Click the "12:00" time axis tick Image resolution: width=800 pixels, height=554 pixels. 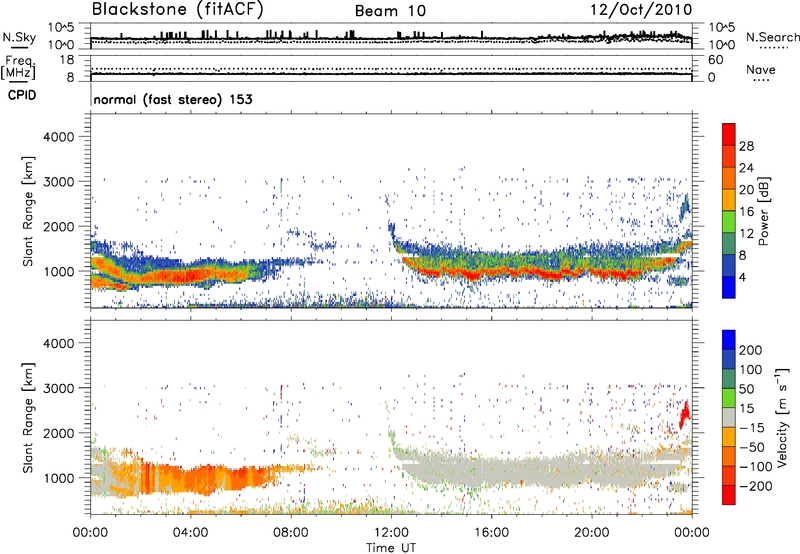391,533
